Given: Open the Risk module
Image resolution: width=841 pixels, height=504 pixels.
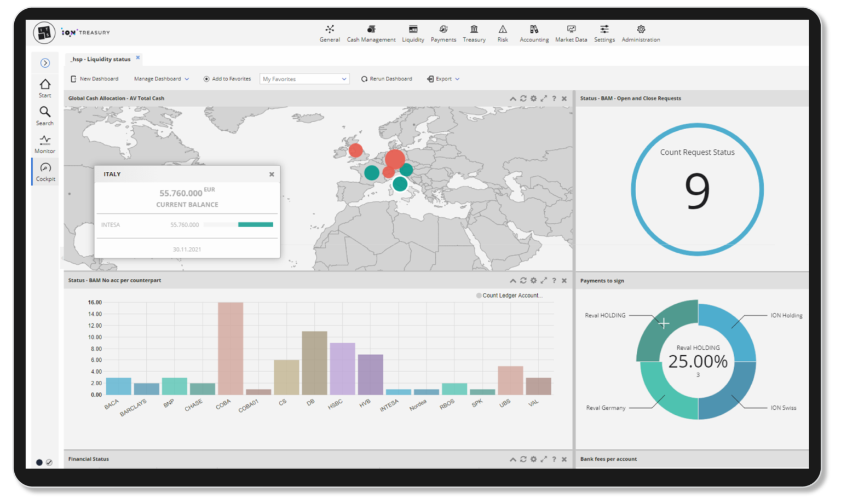Looking at the screenshot, I should point(503,33).
